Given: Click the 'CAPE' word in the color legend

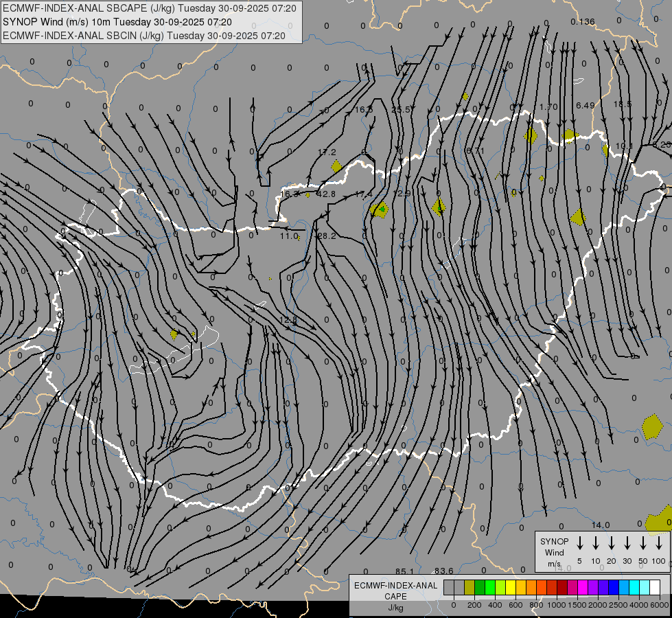Looking at the screenshot, I should pyautogui.click(x=395, y=597).
